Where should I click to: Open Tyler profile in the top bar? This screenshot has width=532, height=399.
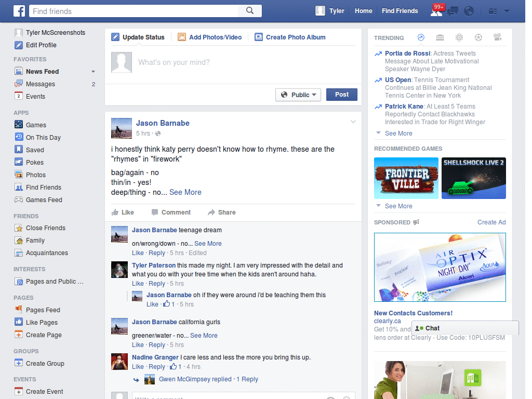coord(330,11)
